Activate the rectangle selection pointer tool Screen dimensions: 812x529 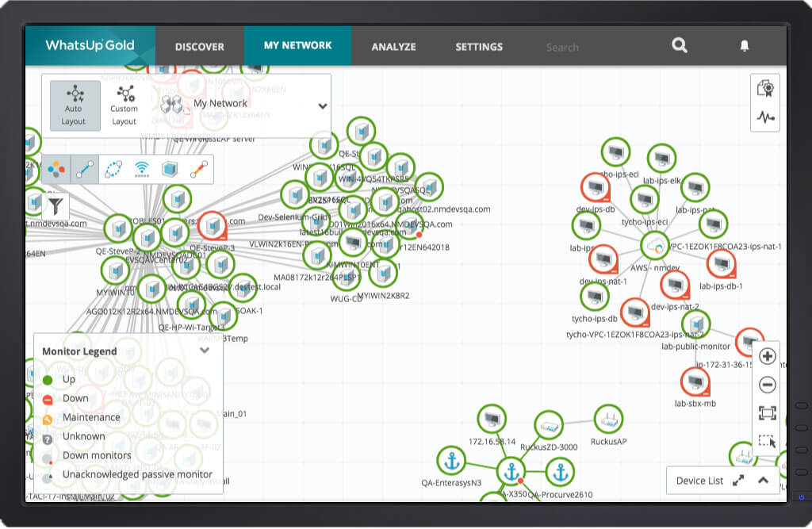(767, 442)
